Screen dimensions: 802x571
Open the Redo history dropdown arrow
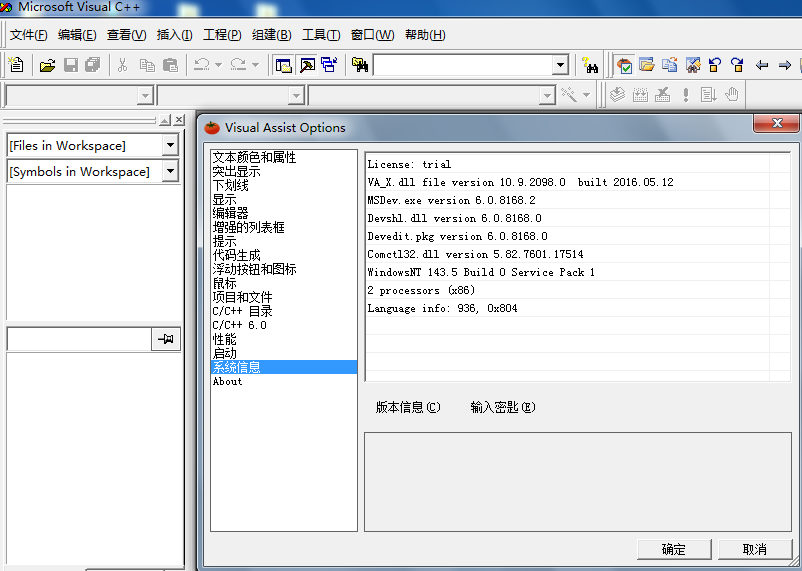(255, 65)
